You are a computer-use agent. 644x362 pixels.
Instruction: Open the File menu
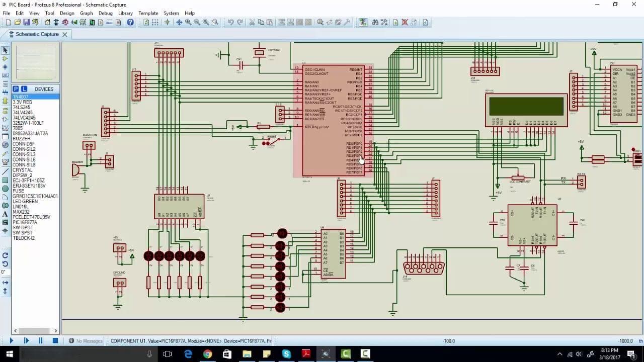click(x=7, y=13)
